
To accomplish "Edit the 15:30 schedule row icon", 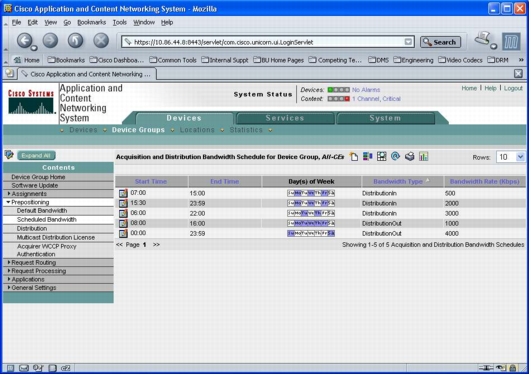I will (x=123, y=203).
